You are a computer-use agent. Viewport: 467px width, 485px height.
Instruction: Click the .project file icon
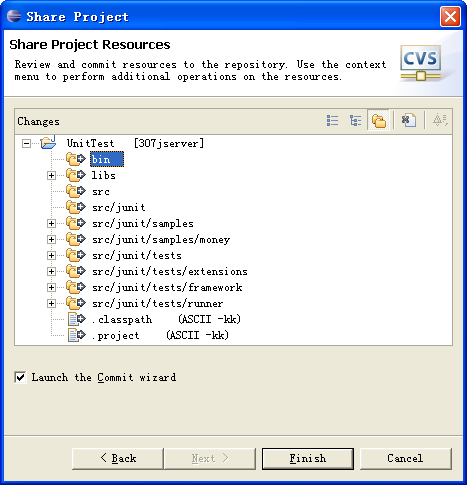tap(76, 335)
